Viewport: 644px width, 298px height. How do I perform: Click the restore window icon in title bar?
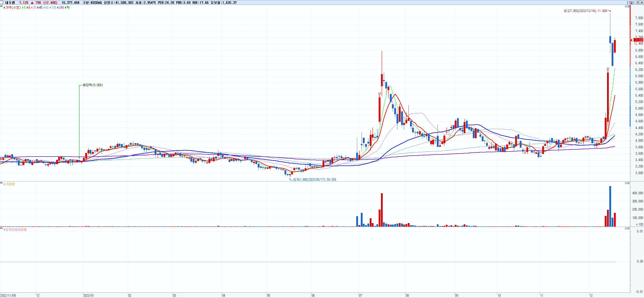pos(638,2)
